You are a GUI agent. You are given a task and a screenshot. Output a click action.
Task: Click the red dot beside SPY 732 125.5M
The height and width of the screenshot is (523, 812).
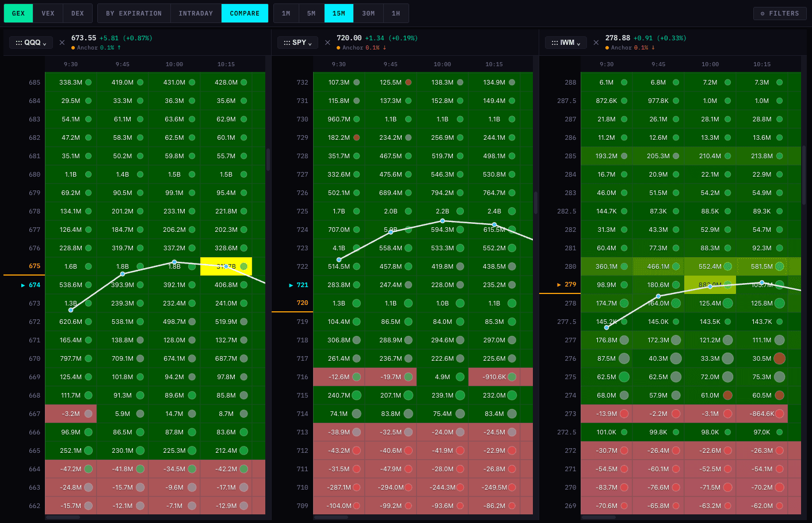(x=409, y=82)
